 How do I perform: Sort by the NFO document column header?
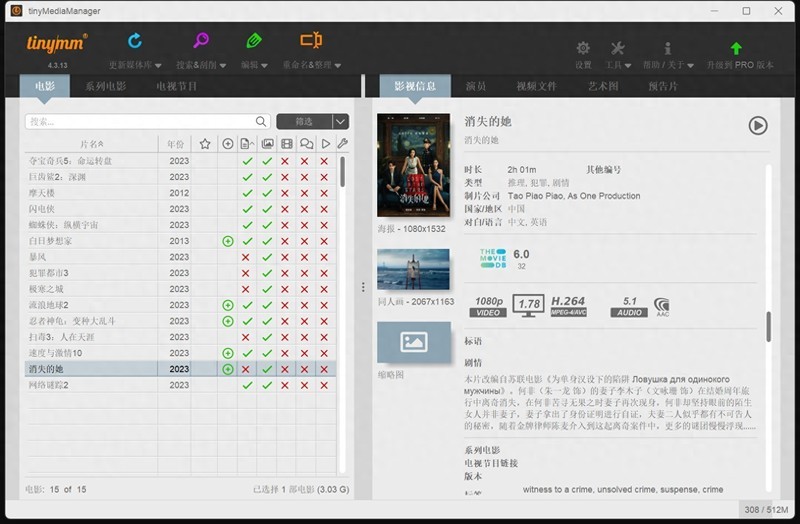click(x=247, y=144)
